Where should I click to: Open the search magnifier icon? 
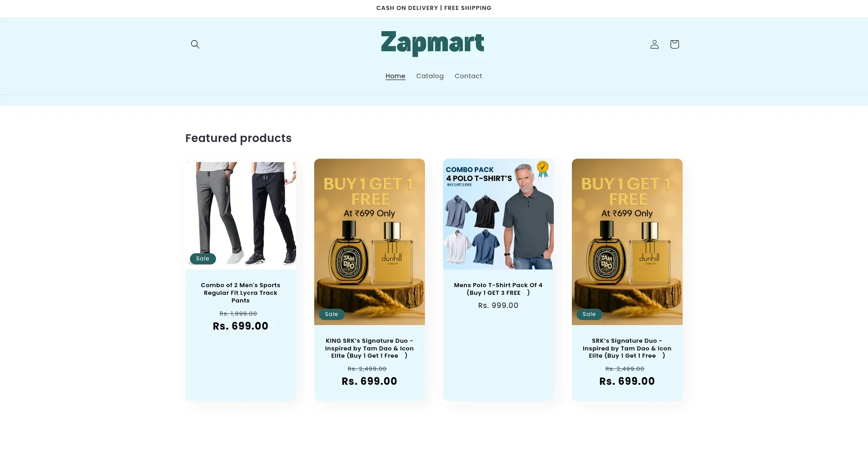click(195, 44)
